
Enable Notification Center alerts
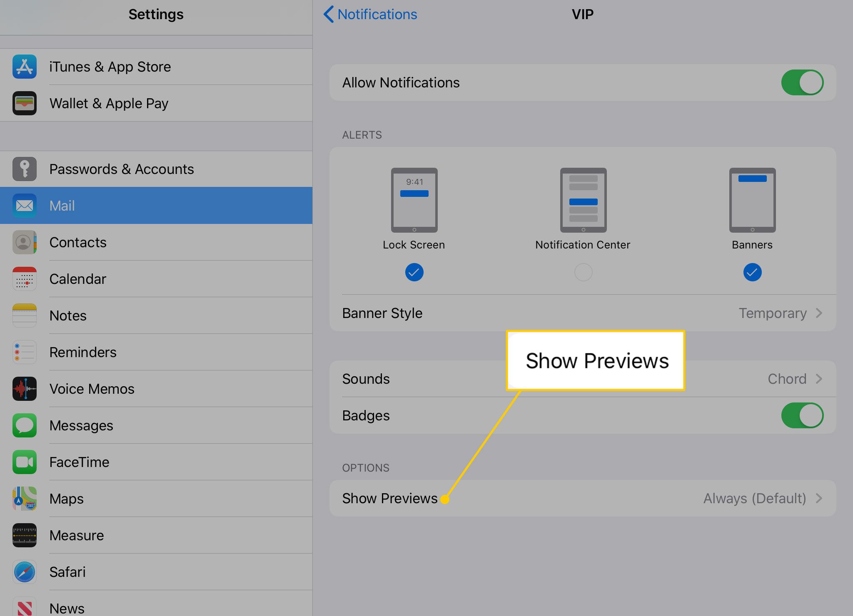(x=582, y=271)
